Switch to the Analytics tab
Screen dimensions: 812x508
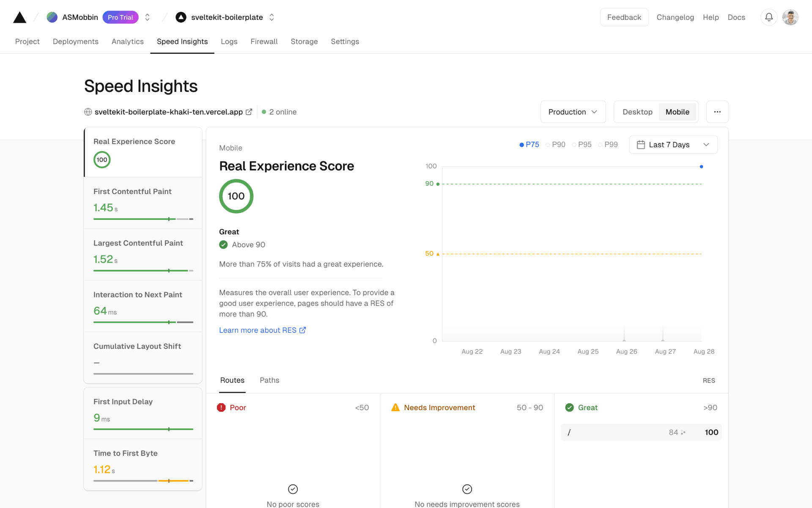[128, 41]
